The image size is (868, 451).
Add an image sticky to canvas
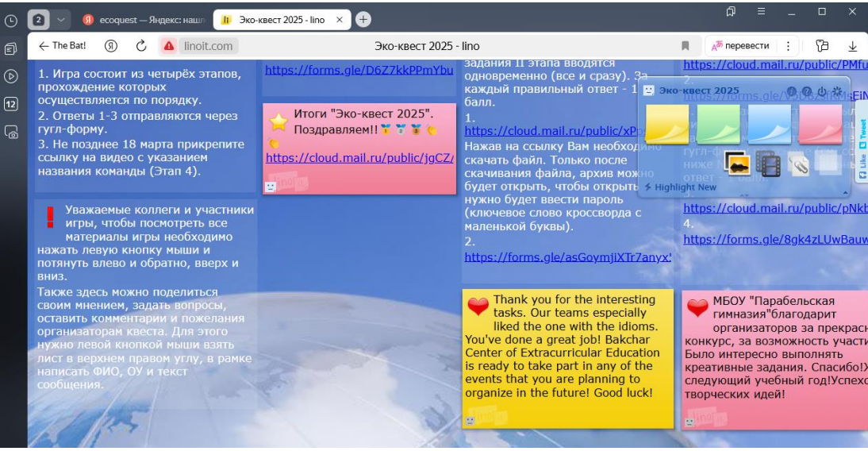click(x=737, y=164)
